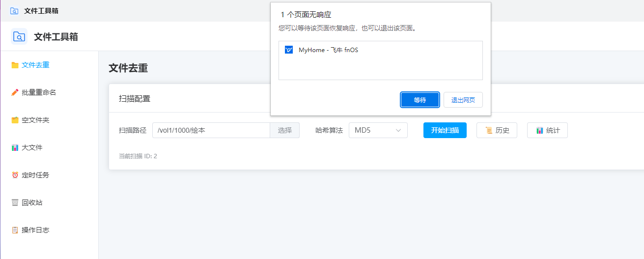Image resolution: width=644 pixels, height=259 pixels.
Task: Select the MyHome - 飞牛 fnOS page entry
Action: tap(381, 50)
